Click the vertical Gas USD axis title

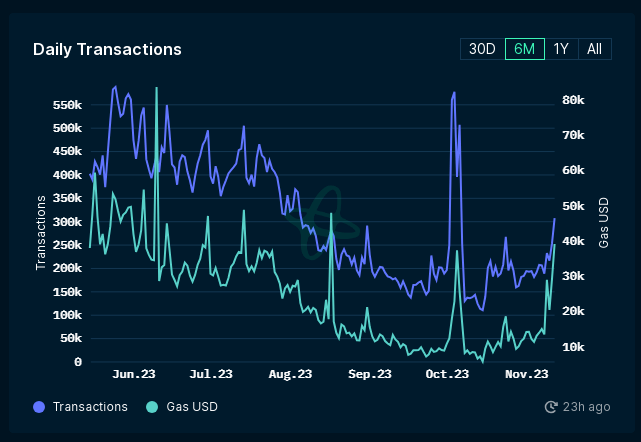click(x=604, y=222)
